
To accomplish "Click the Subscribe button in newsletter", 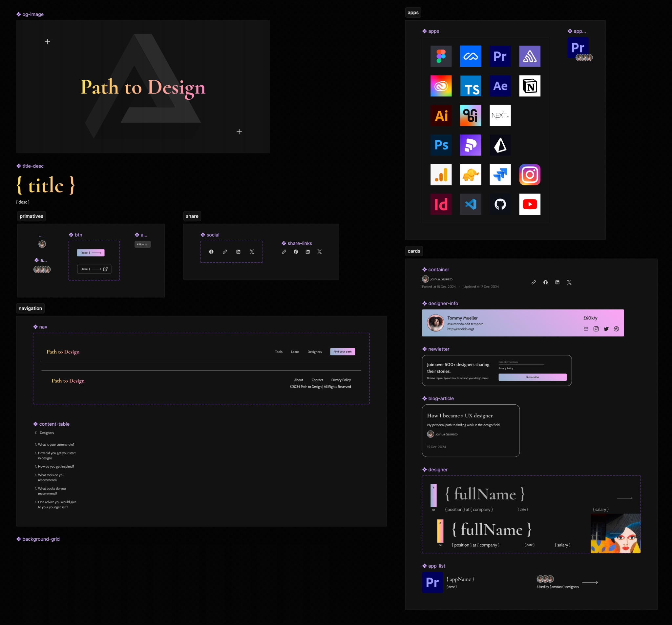I will point(533,377).
